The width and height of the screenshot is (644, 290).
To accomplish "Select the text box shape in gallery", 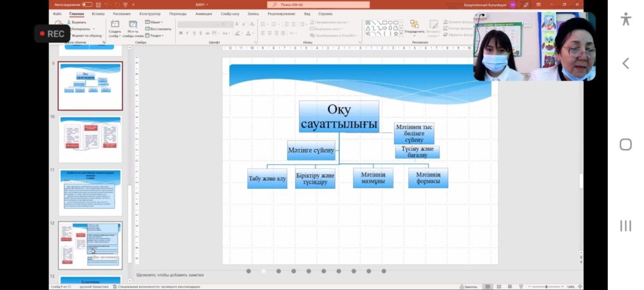I will pyautogui.click(x=368, y=23).
